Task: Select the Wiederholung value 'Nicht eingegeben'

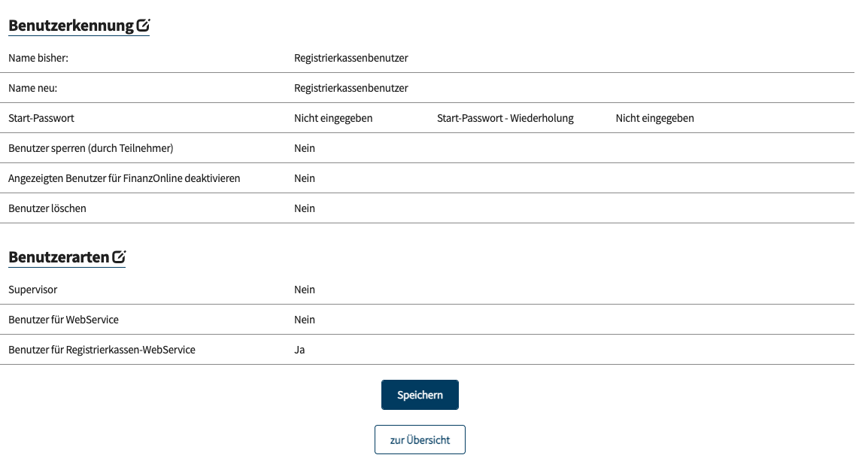Action: [x=654, y=118]
